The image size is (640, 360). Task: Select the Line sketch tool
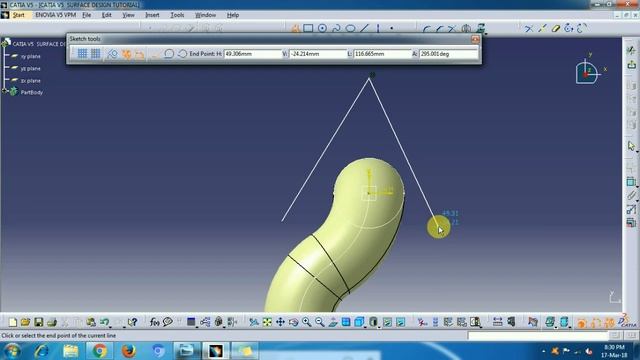364,28
